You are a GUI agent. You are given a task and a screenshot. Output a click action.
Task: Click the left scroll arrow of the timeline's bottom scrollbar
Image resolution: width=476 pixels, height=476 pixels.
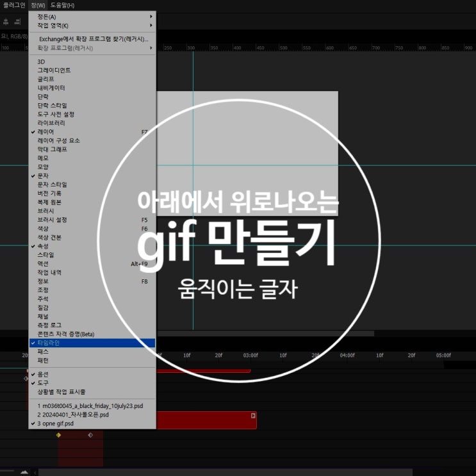point(35,472)
